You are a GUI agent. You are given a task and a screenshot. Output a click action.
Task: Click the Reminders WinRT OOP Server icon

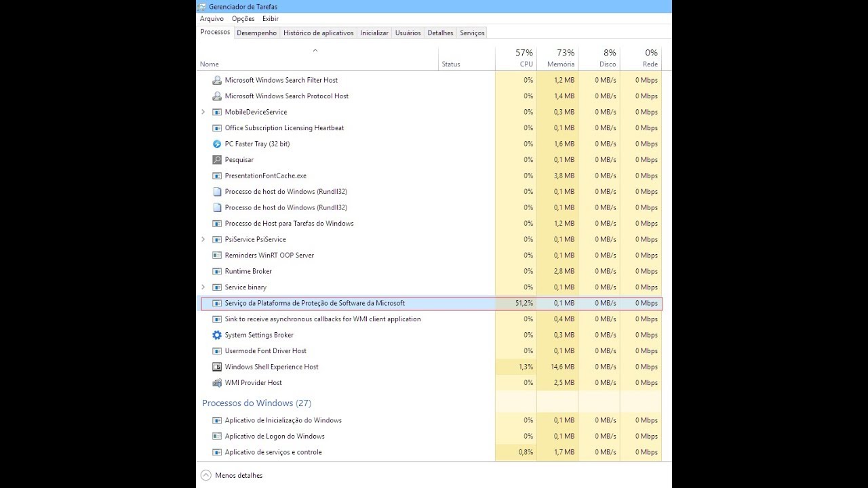pyautogui.click(x=217, y=256)
